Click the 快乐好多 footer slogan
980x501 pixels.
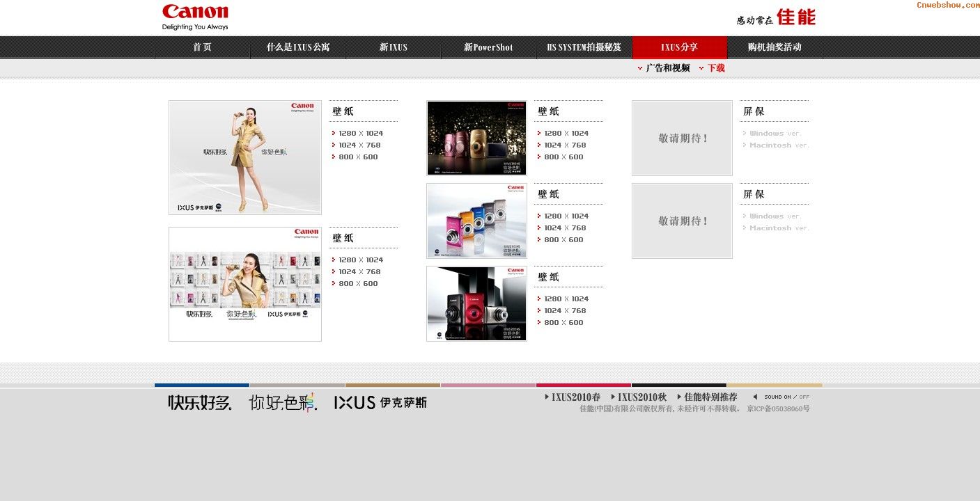click(200, 403)
